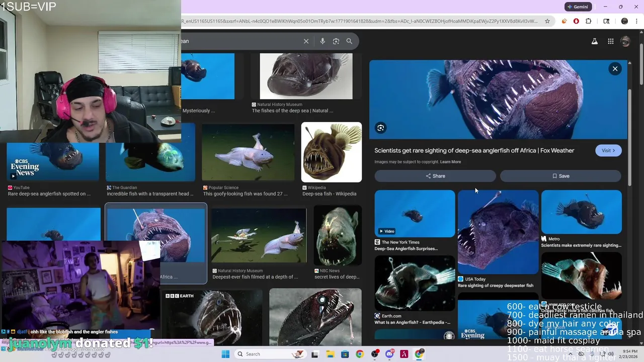Image resolution: width=644 pixels, height=362 pixels.
Task: Open the Learn More copyright link
Action: (450, 162)
